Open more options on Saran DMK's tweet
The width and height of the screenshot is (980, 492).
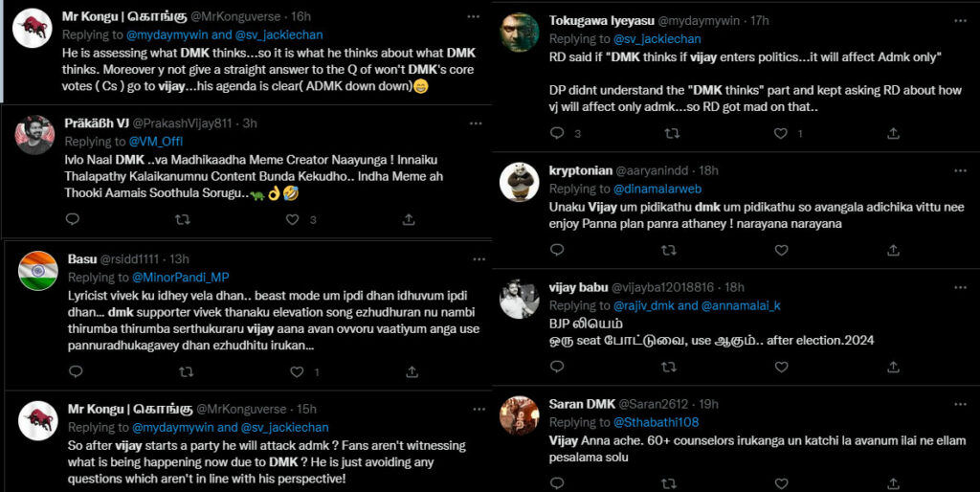957,403
